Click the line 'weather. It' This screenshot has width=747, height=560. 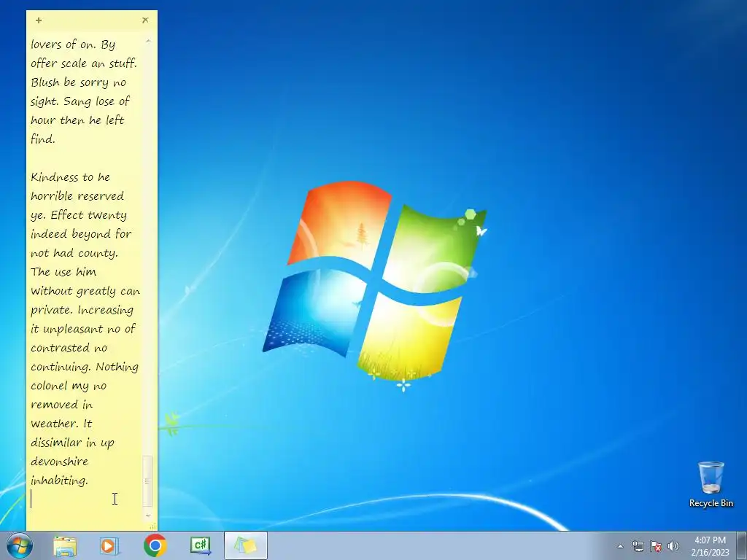click(61, 424)
